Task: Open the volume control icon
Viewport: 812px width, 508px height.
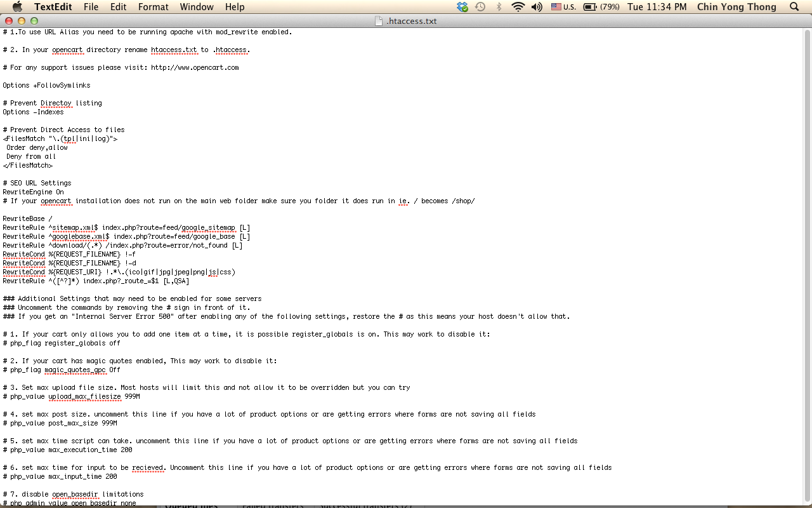Action: [x=537, y=7]
